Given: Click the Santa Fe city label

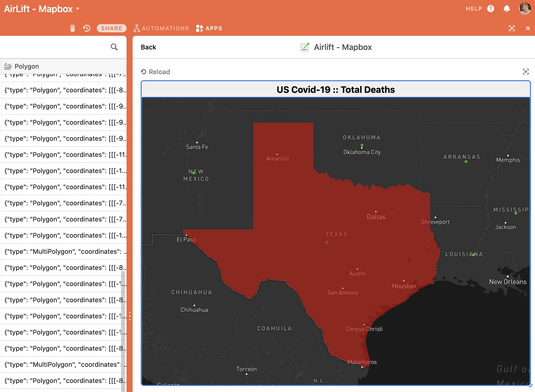Looking at the screenshot, I should (197, 147).
